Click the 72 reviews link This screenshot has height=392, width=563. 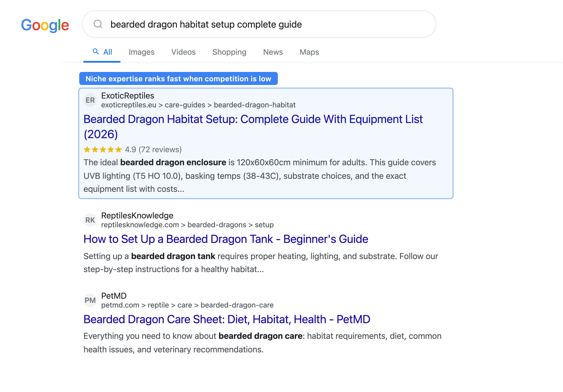tap(160, 150)
